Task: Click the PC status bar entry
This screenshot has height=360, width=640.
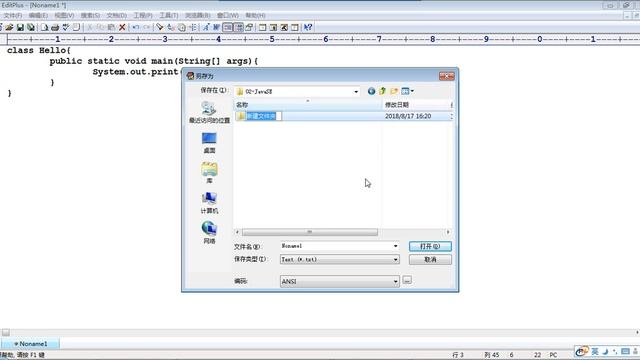Action: tap(553, 355)
